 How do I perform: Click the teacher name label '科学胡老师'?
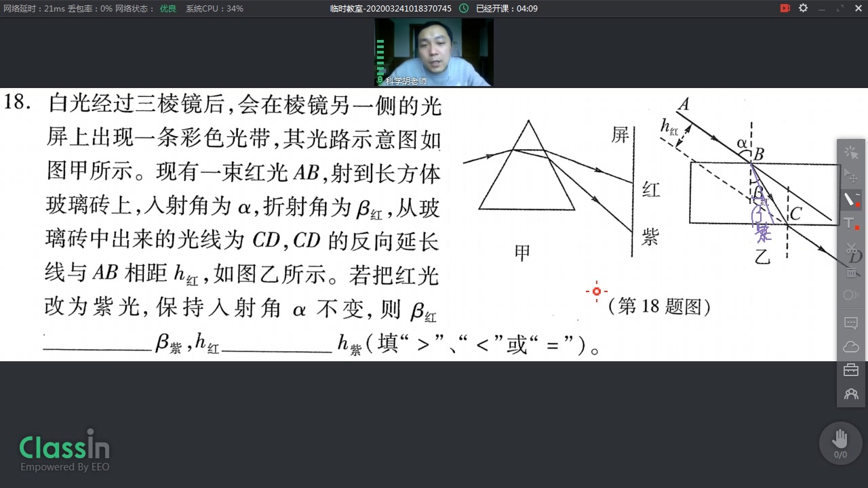point(406,81)
